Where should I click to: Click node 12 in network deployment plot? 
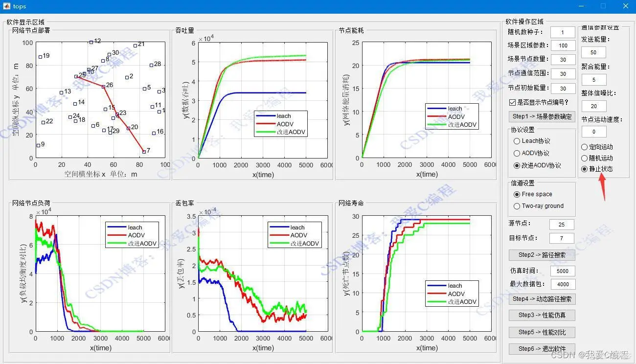click(x=91, y=42)
